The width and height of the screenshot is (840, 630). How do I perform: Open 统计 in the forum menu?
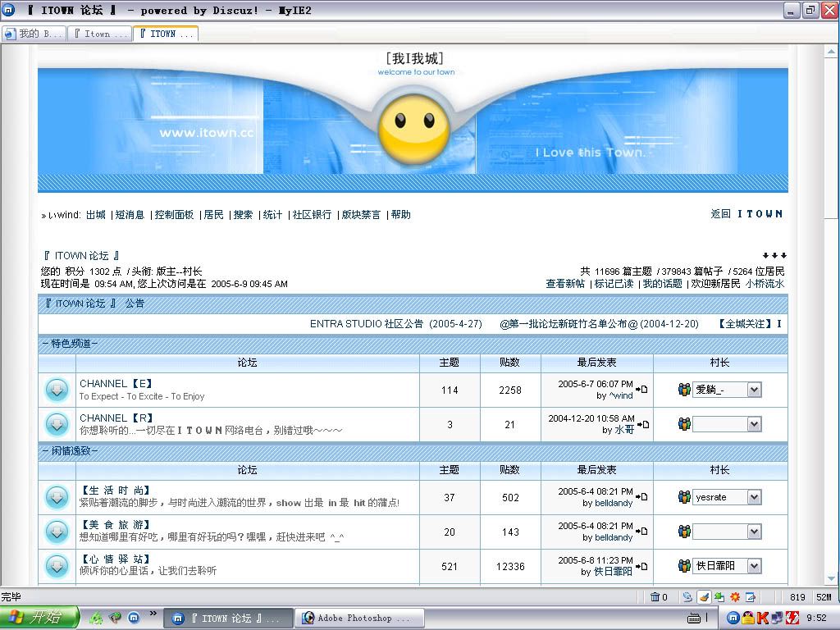(x=272, y=215)
